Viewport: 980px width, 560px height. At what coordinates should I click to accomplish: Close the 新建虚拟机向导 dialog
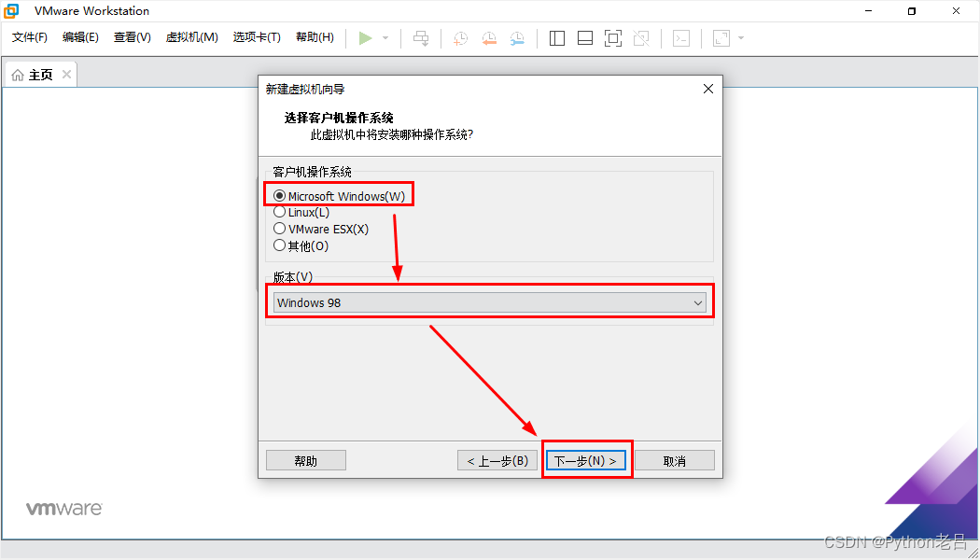tap(708, 89)
